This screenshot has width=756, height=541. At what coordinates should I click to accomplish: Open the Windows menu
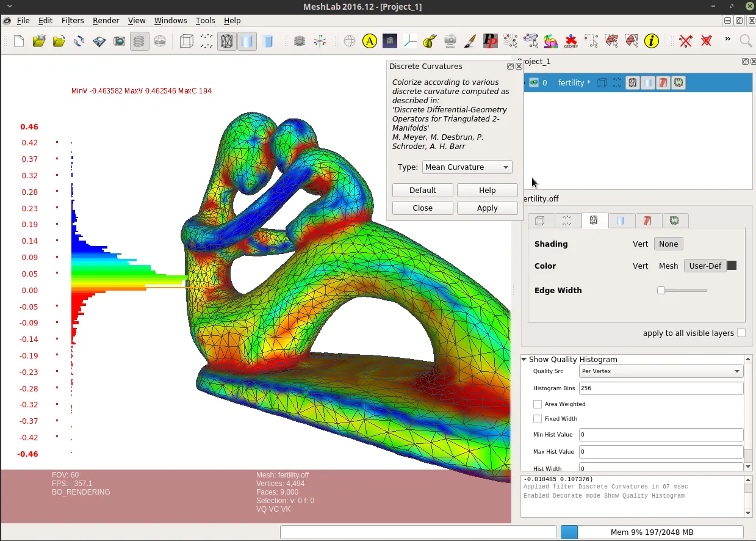pos(170,20)
